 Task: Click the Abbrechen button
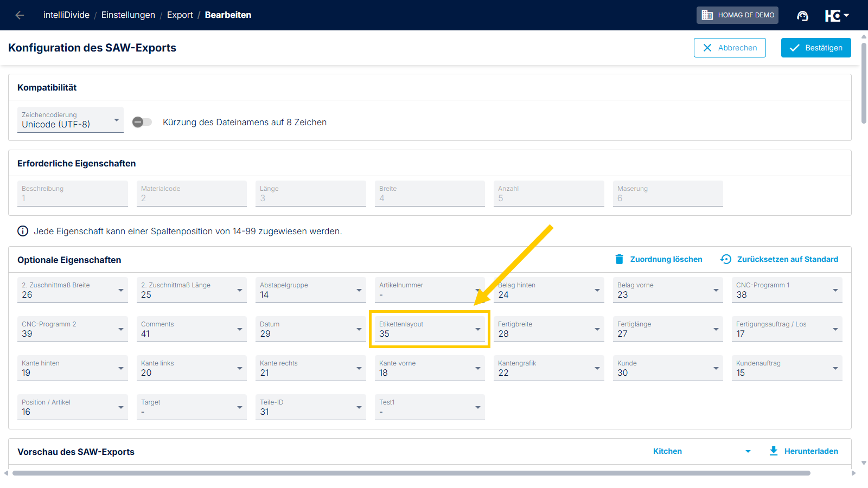click(x=730, y=48)
